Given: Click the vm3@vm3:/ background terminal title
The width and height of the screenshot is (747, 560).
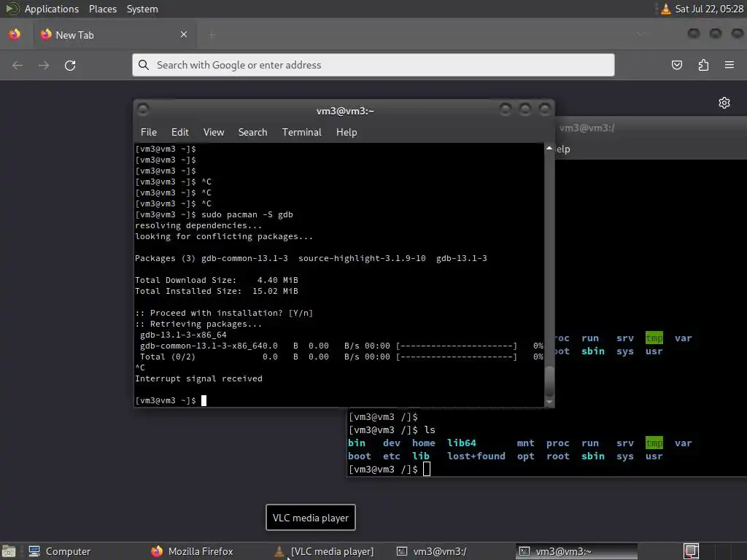Looking at the screenshot, I should coord(587,128).
